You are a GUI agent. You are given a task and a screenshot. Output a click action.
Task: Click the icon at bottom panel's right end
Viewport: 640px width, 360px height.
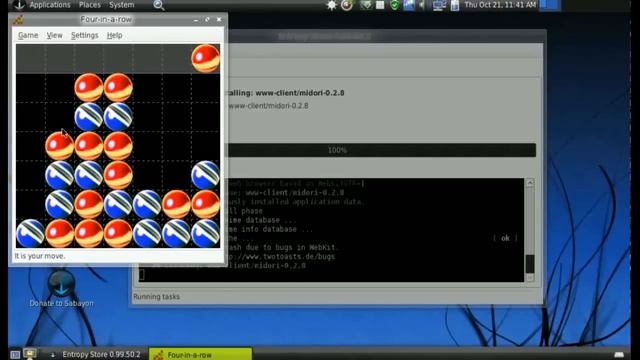619,354
